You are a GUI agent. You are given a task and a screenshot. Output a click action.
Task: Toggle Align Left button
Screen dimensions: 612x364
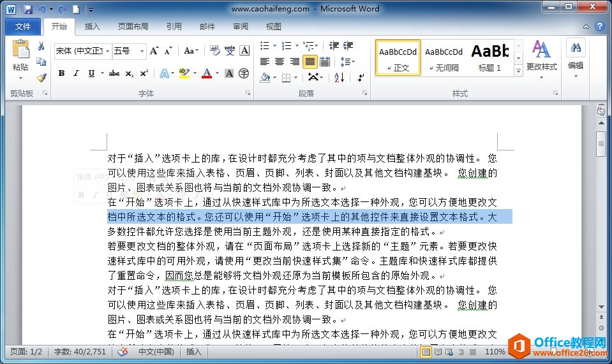(x=265, y=62)
